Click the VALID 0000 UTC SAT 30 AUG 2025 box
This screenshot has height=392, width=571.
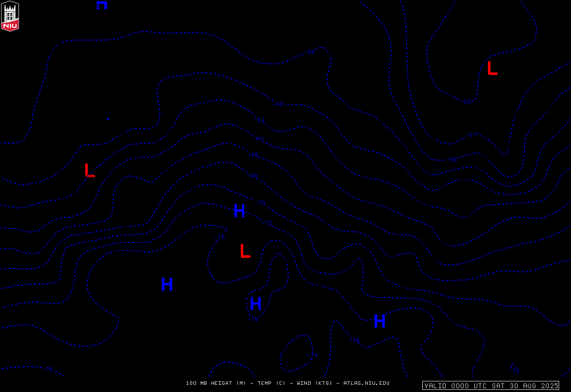point(490,386)
